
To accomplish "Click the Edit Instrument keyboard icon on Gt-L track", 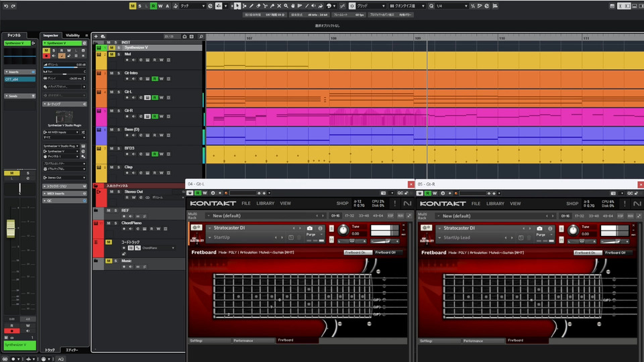I will click(x=148, y=98).
